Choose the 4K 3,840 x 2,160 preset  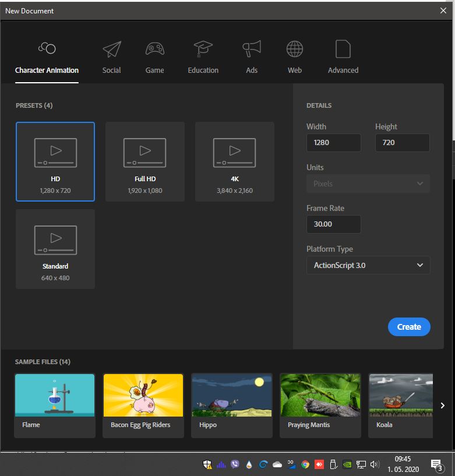(235, 161)
